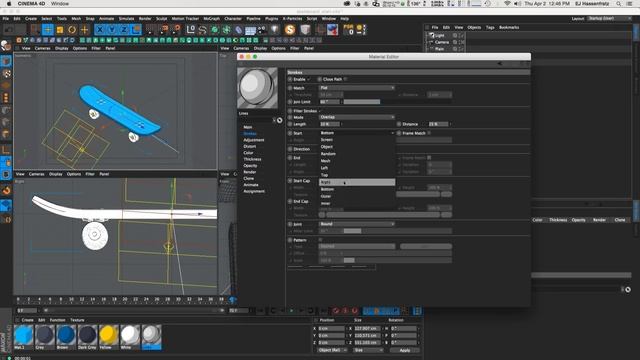The height and width of the screenshot is (360, 640).
Task: Click the Floor/environment icon
Action: click(250, 30)
